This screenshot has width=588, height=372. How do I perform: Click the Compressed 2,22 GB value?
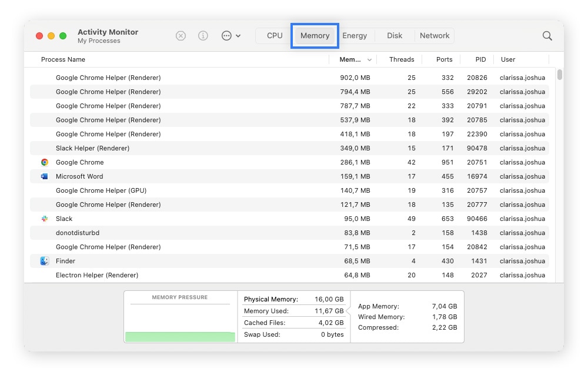pos(445,327)
